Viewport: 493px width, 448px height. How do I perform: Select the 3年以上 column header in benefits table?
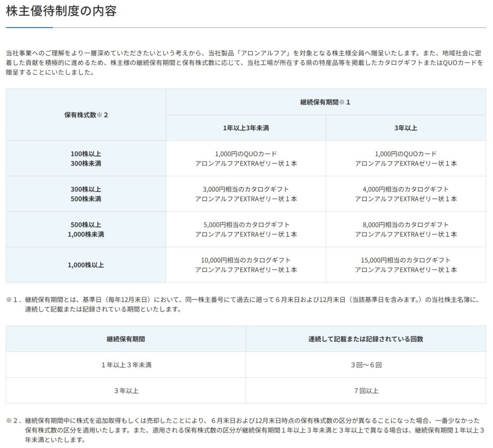click(406, 128)
